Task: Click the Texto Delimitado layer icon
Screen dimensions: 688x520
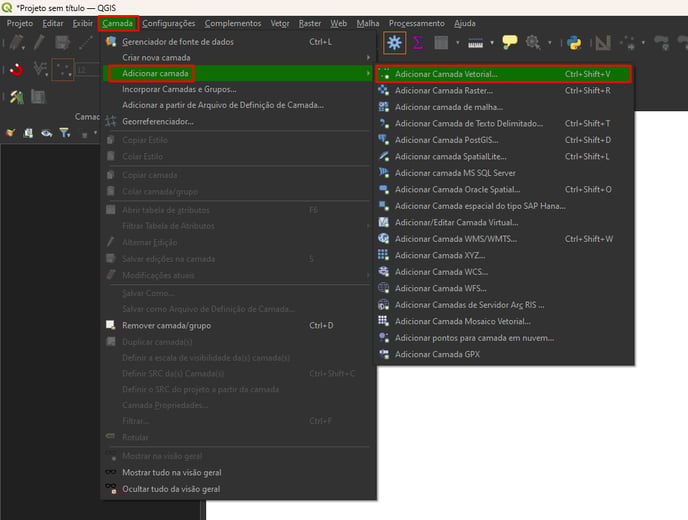Action: [x=383, y=123]
